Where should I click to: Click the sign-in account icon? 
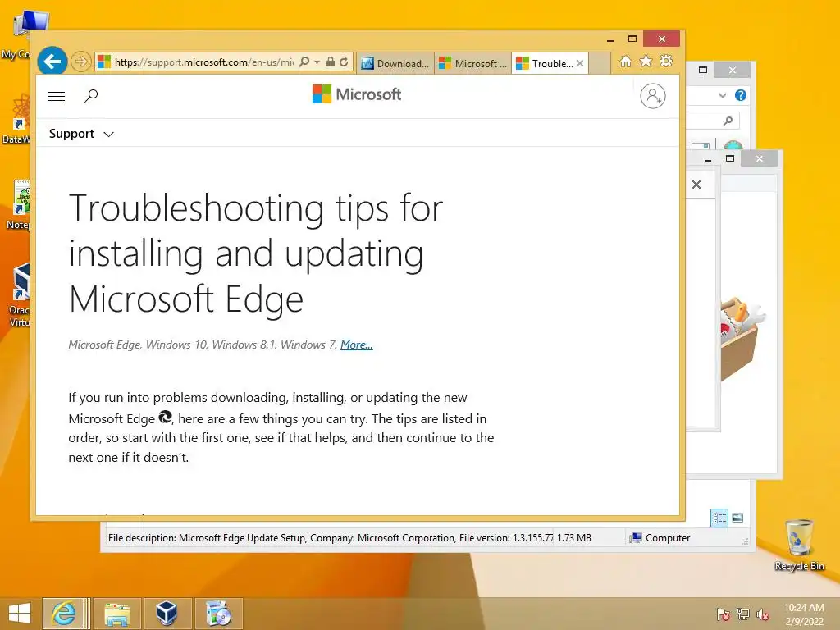pos(652,96)
